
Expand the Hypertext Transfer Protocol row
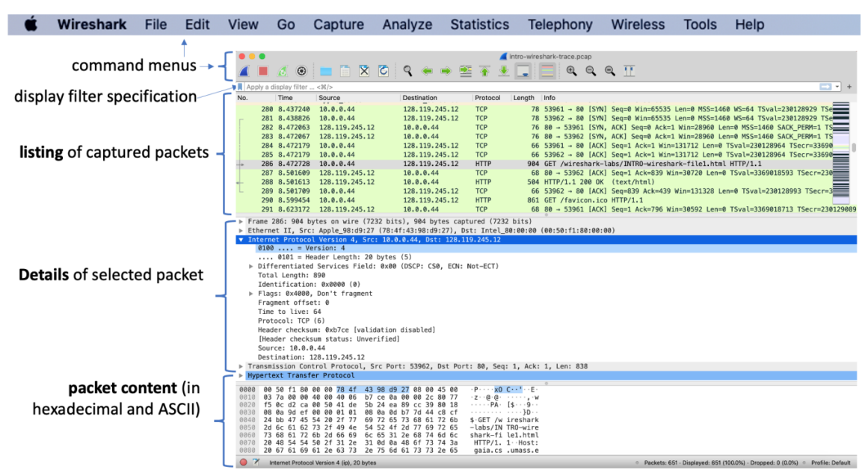point(241,375)
